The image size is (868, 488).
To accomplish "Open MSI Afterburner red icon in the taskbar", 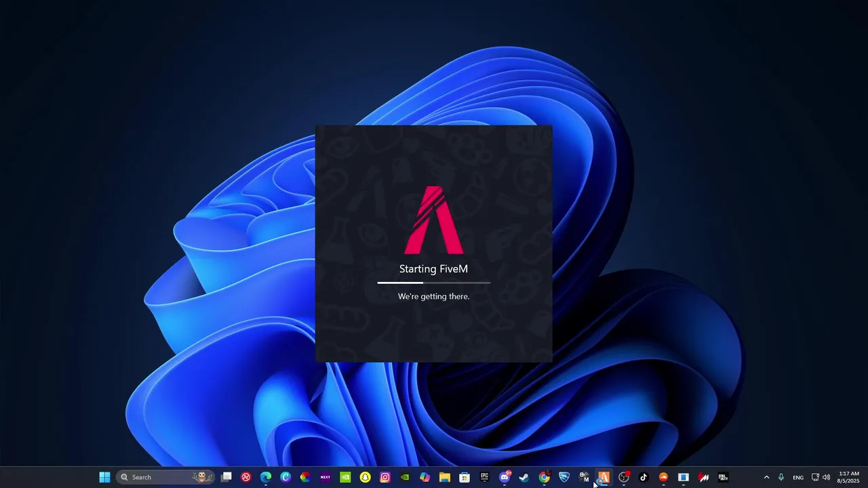I will [703, 477].
